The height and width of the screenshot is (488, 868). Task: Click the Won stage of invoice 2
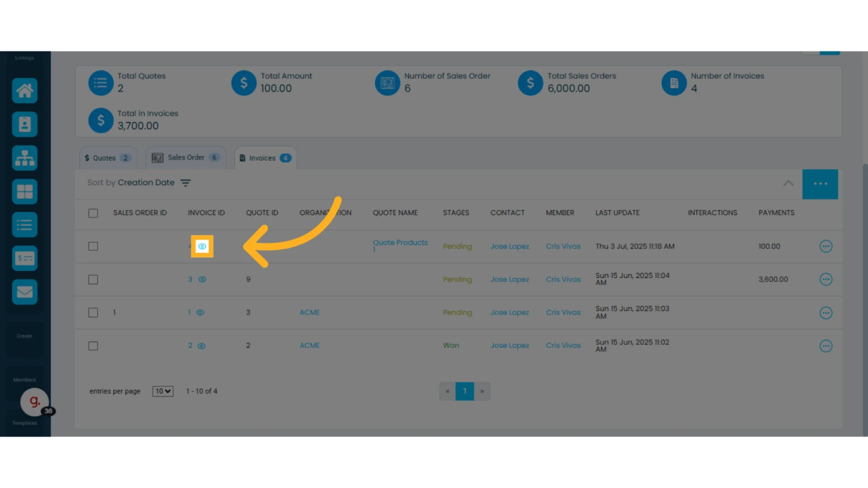pyautogui.click(x=451, y=346)
